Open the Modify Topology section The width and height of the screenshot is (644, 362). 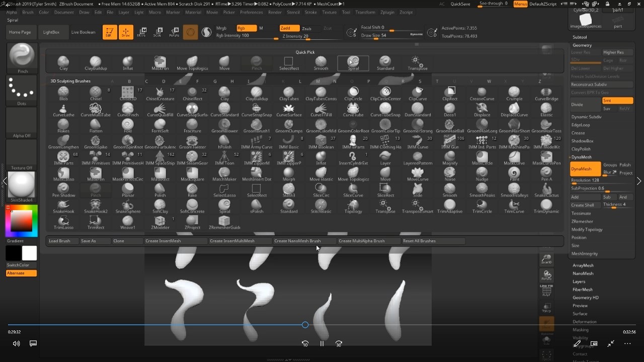(x=587, y=229)
